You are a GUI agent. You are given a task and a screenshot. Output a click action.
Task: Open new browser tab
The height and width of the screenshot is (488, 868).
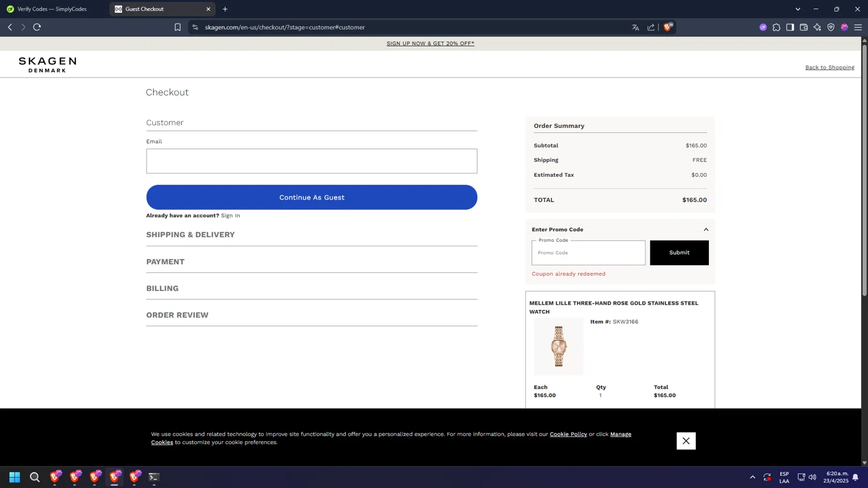[225, 9]
